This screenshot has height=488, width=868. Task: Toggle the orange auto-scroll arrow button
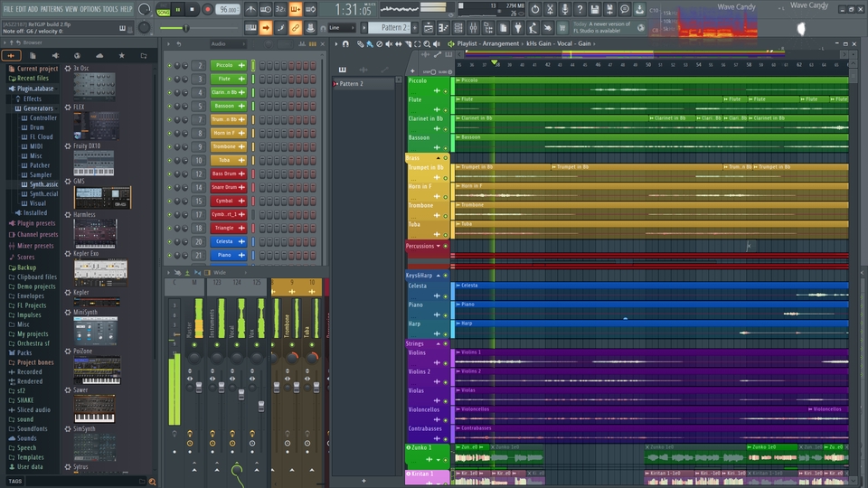pos(266,28)
